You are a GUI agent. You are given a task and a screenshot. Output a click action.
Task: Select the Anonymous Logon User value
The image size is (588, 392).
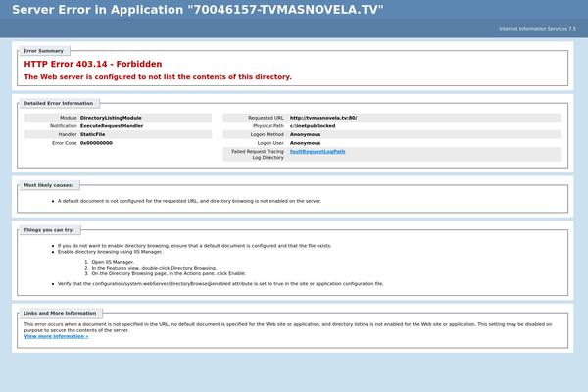pos(305,143)
